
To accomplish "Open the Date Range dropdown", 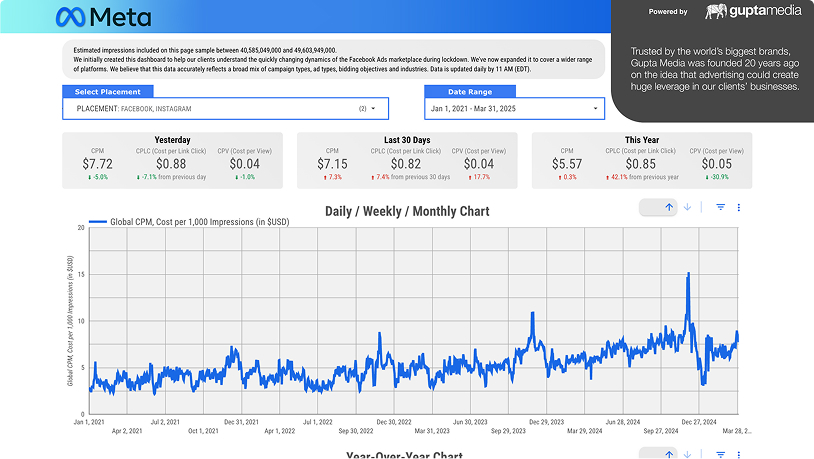I will point(514,109).
